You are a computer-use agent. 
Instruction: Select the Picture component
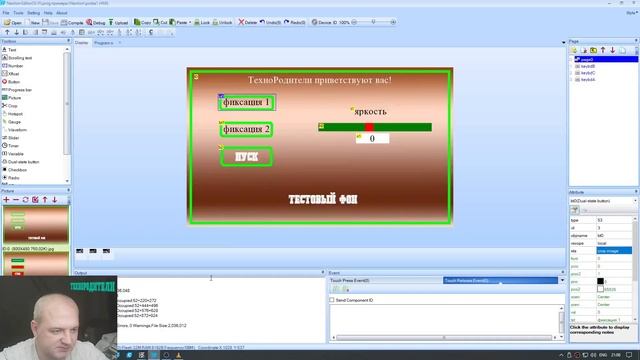pos(11,98)
